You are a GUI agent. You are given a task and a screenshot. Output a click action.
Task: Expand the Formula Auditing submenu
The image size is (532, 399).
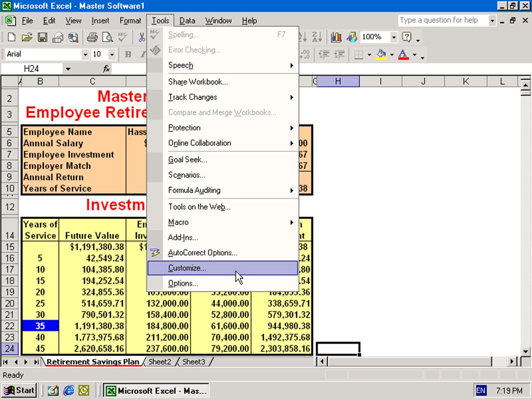point(223,190)
